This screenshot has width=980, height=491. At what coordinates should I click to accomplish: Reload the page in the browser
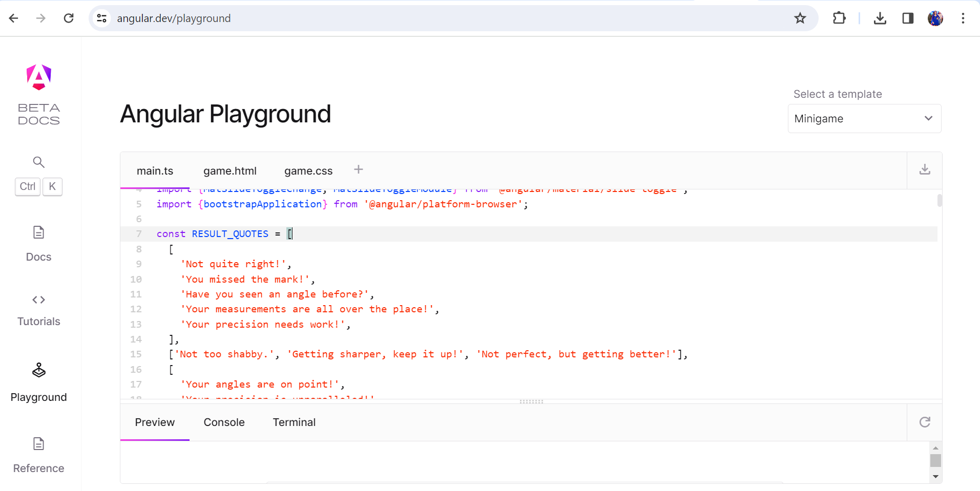(69, 18)
